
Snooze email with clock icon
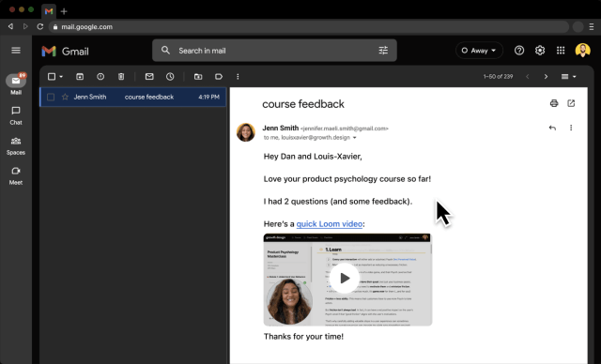[x=170, y=77]
